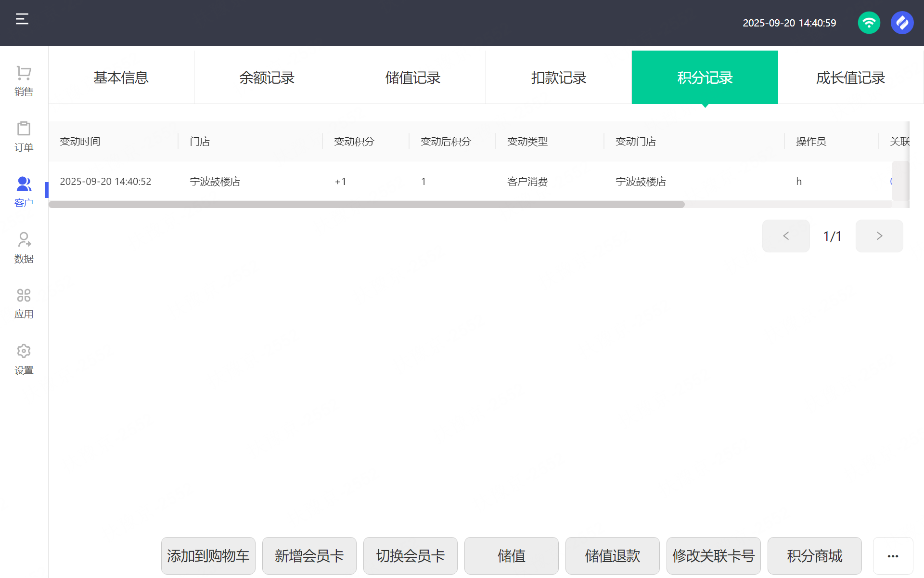This screenshot has width=924, height=578.
Task: Click the 添加到购物车 button
Action: pos(208,556)
